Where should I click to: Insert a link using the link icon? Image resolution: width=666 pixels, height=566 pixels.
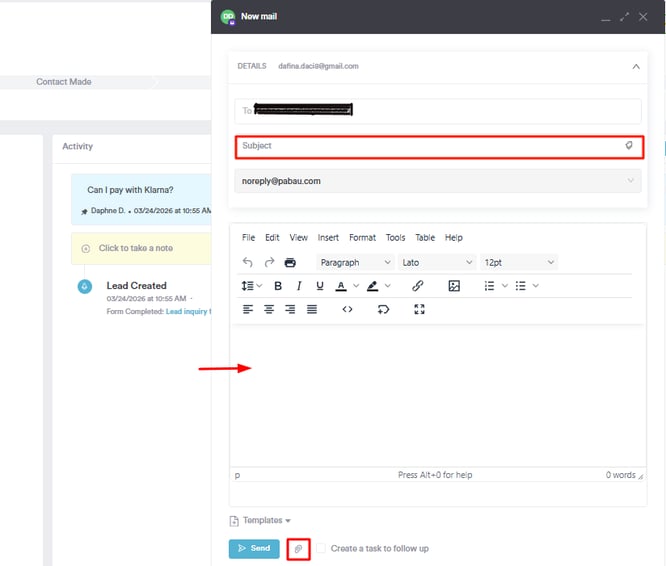[x=418, y=286]
